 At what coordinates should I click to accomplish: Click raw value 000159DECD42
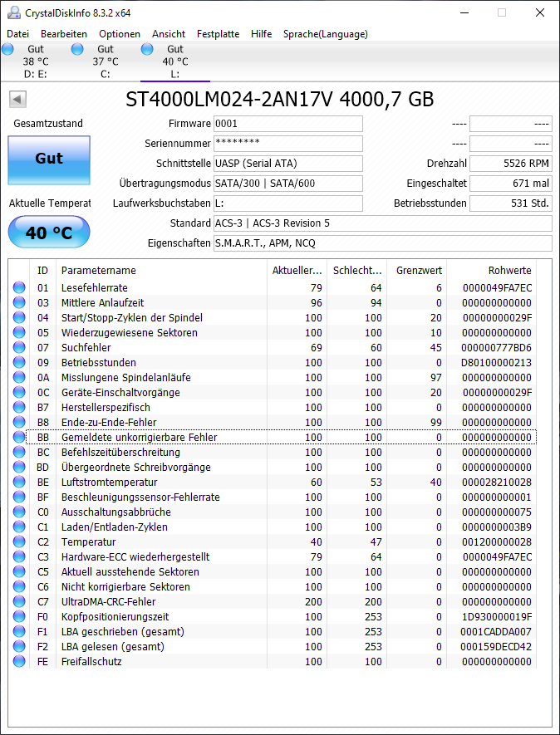[x=496, y=647]
